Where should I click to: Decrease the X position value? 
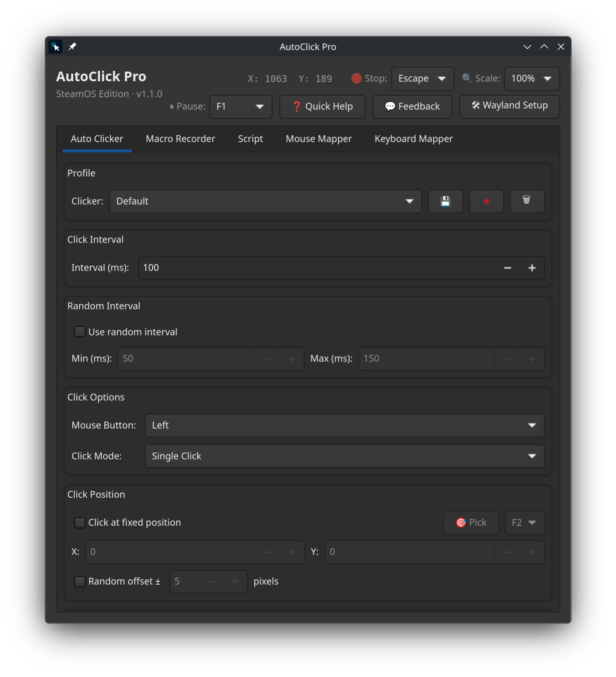point(268,552)
